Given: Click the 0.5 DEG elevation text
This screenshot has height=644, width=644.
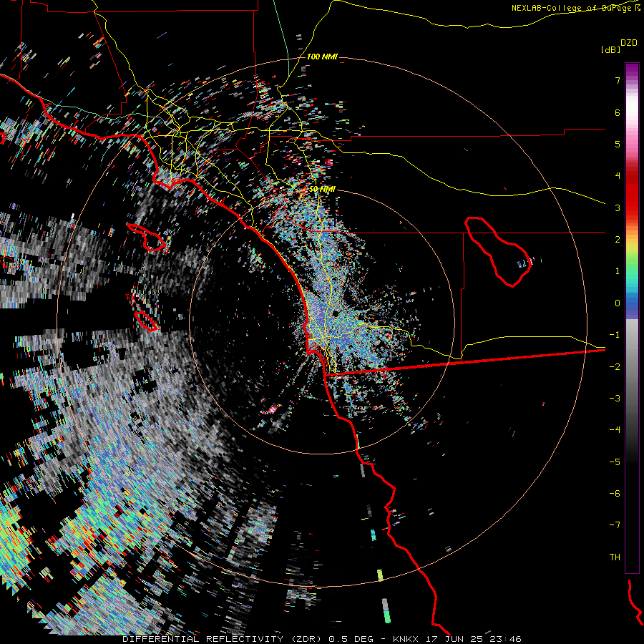Looking at the screenshot, I should [x=351, y=639].
